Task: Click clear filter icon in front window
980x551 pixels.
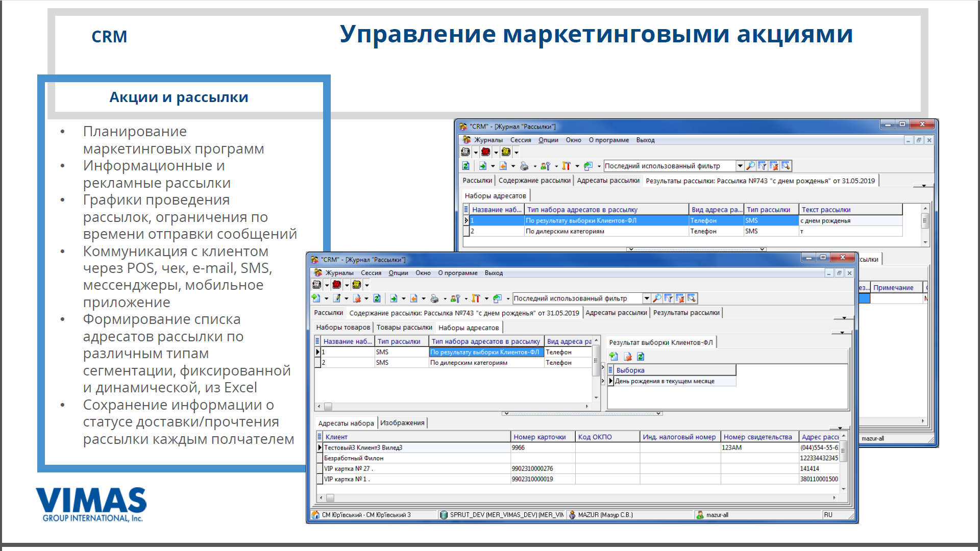Action: pyautogui.click(x=680, y=298)
